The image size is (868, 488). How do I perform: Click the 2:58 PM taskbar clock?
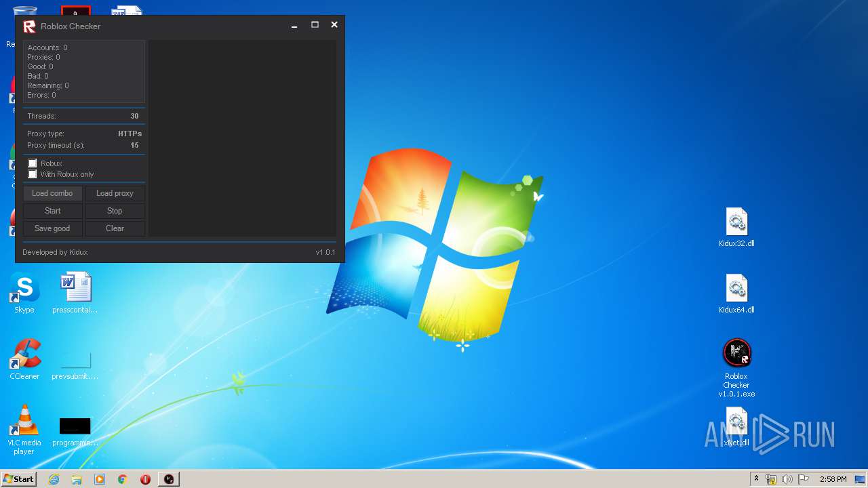point(833,479)
